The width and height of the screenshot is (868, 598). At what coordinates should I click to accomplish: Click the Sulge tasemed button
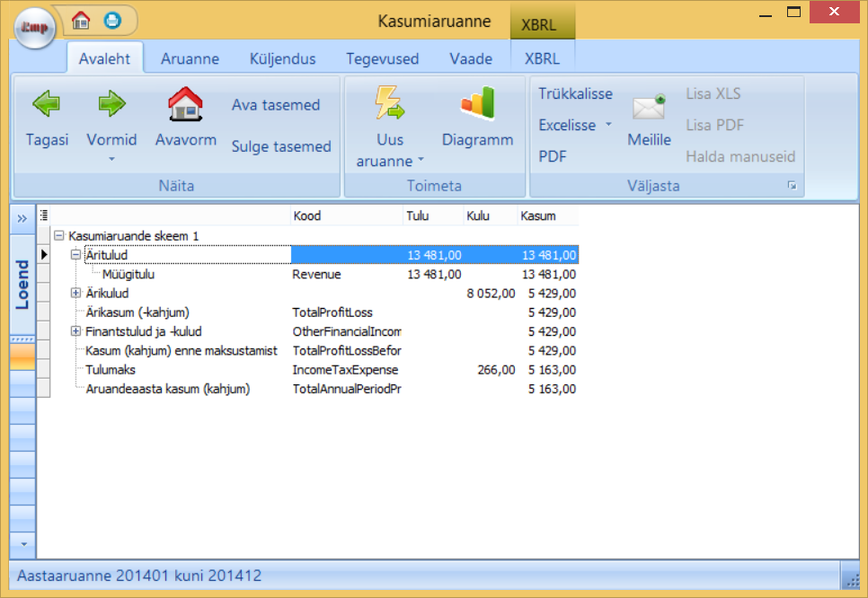tap(280, 146)
